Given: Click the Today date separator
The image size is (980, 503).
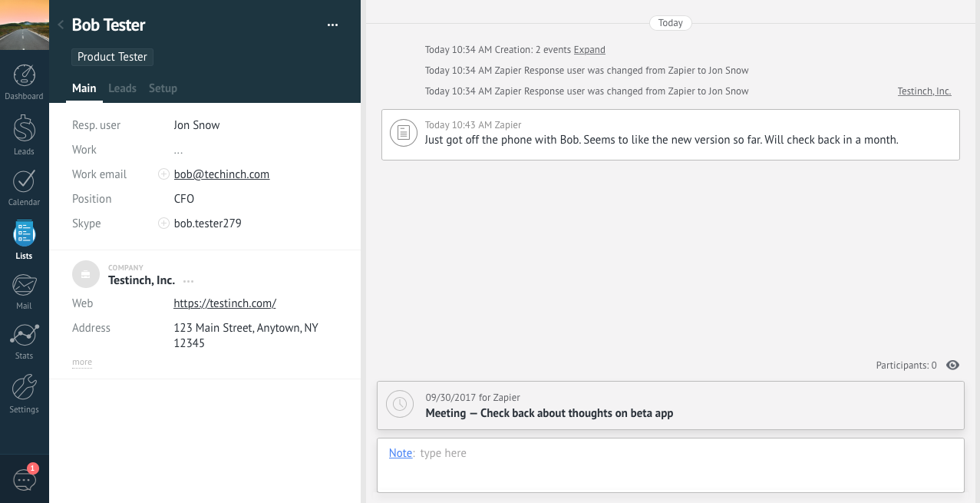Looking at the screenshot, I should pos(671,23).
